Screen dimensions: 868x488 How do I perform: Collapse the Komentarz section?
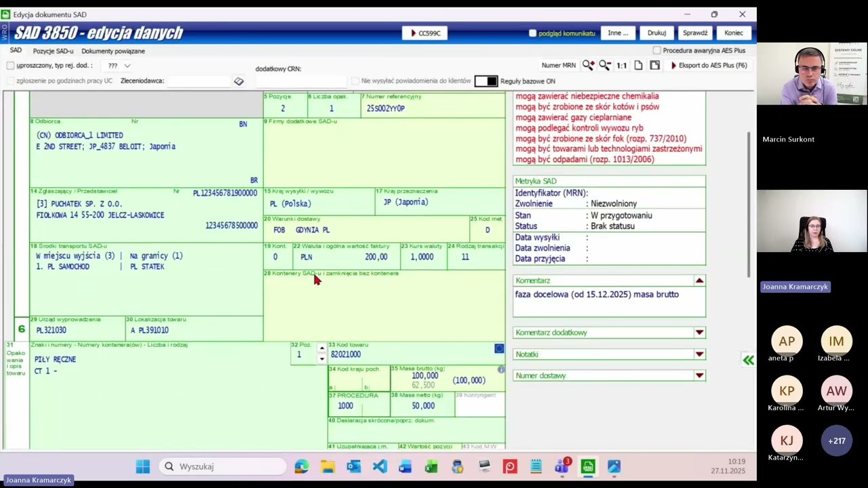(x=699, y=281)
